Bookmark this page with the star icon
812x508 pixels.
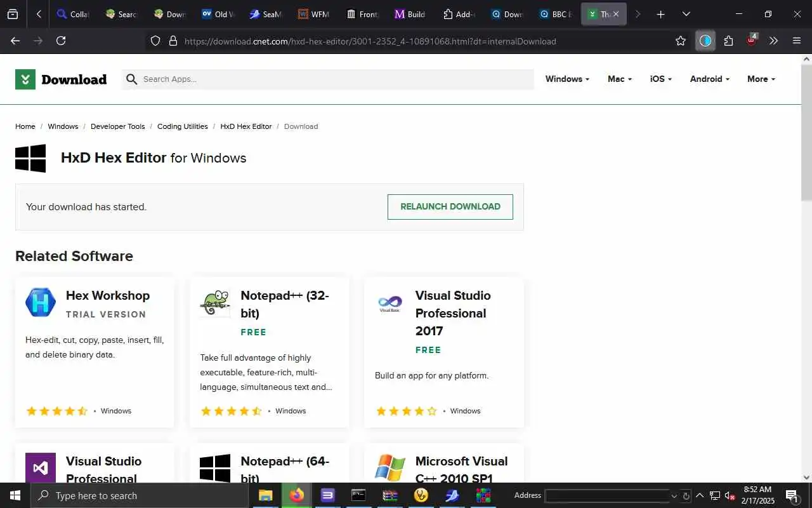[x=681, y=41]
